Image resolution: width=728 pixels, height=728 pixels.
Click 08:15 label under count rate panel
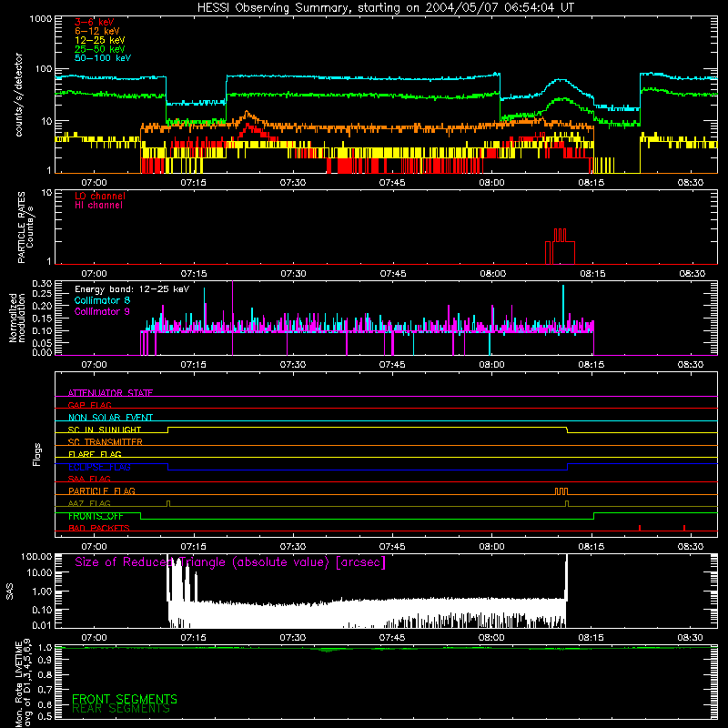point(591,183)
